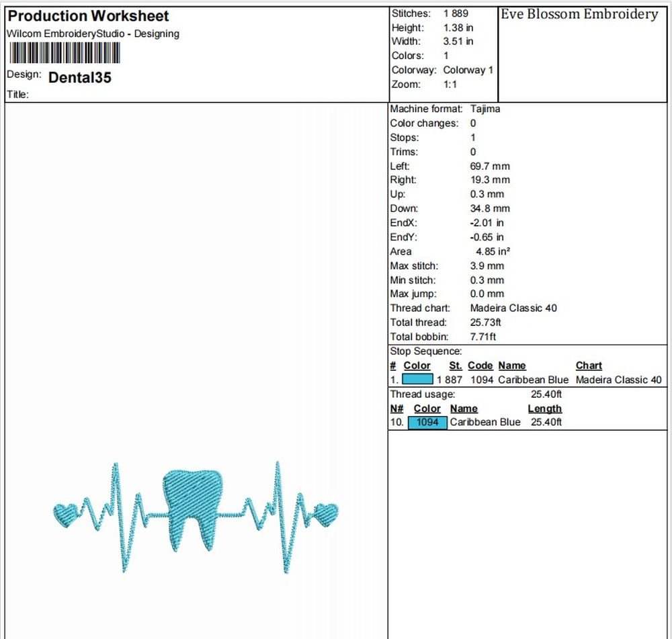The image size is (672, 639).
Task: Select the height value '1.38 in'
Action: click(458, 28)
